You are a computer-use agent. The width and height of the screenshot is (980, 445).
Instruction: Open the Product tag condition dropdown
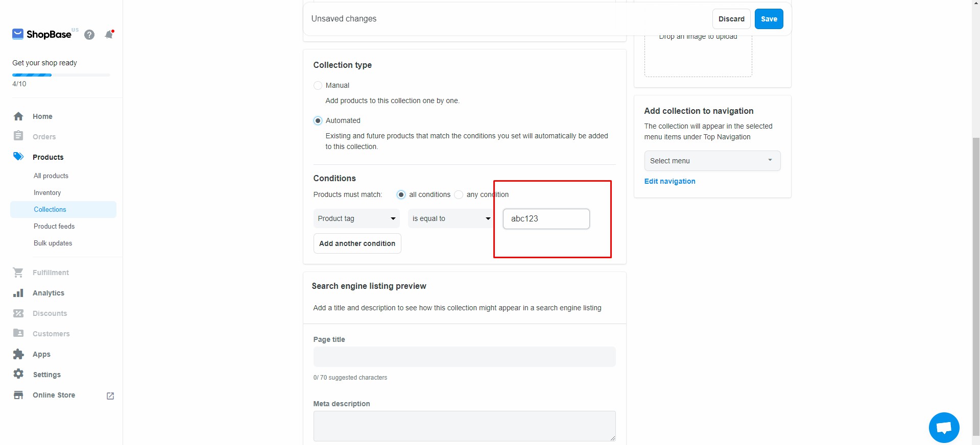point(356,218)
